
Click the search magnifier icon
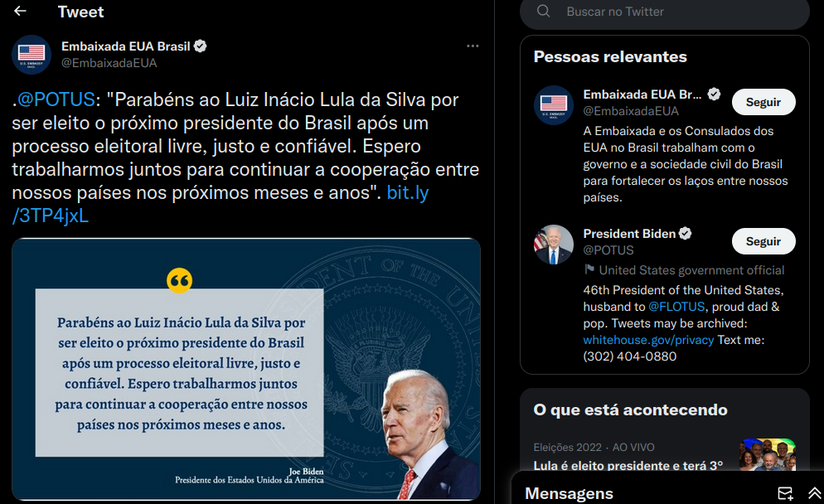(x=543, y=11)
